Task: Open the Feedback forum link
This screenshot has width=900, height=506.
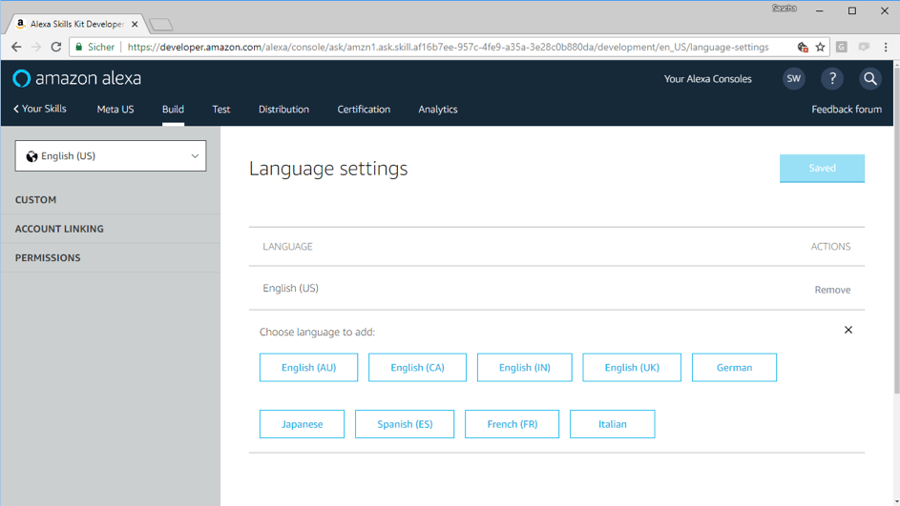Action: [x=847, y=109]
